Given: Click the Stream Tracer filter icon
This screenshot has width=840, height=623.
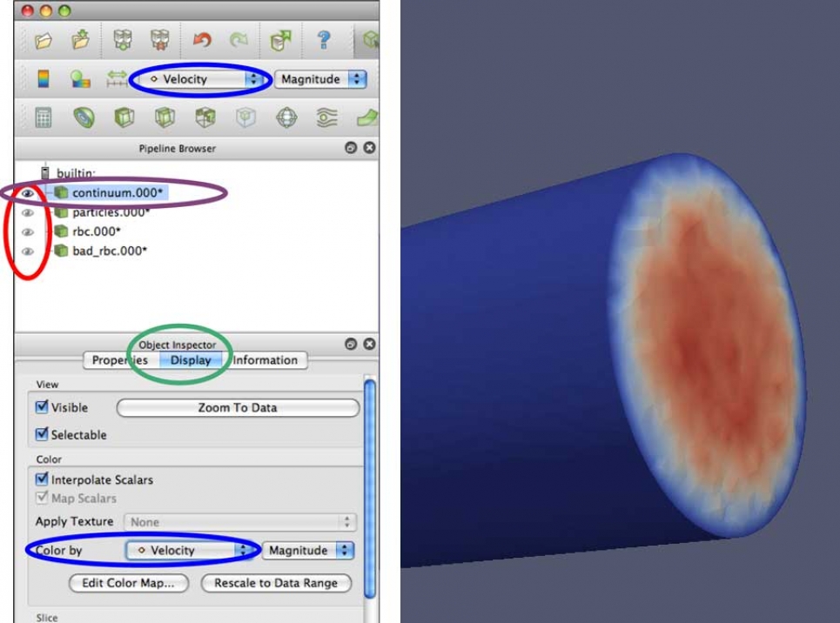Looking at the screenshot, I should (x=326, y=117).
